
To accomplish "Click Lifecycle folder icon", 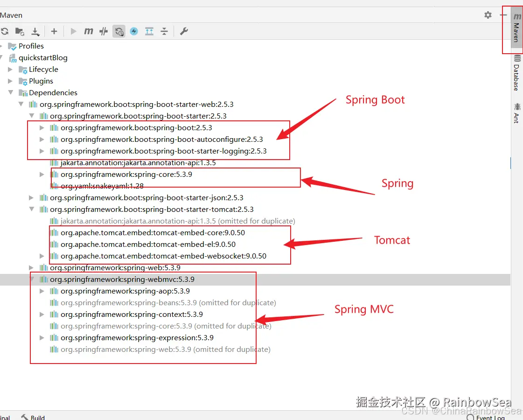I will pos(23,70).
